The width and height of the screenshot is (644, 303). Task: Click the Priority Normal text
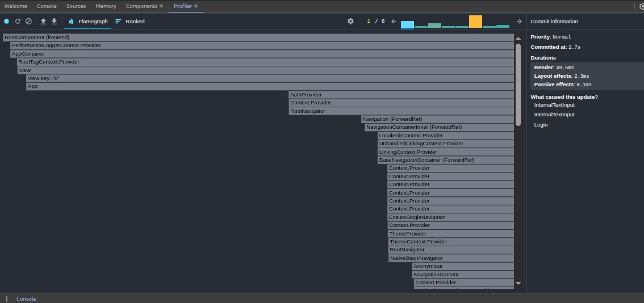(551, 37)
